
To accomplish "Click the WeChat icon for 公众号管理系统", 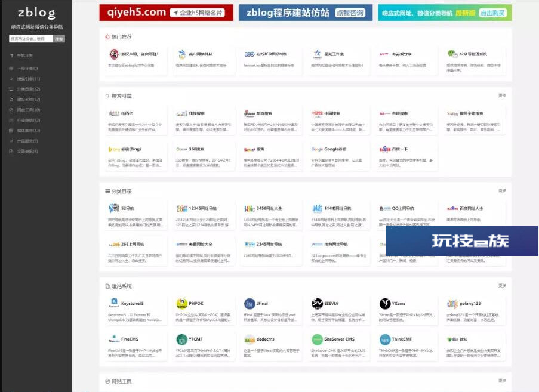I will click(452, 54).
